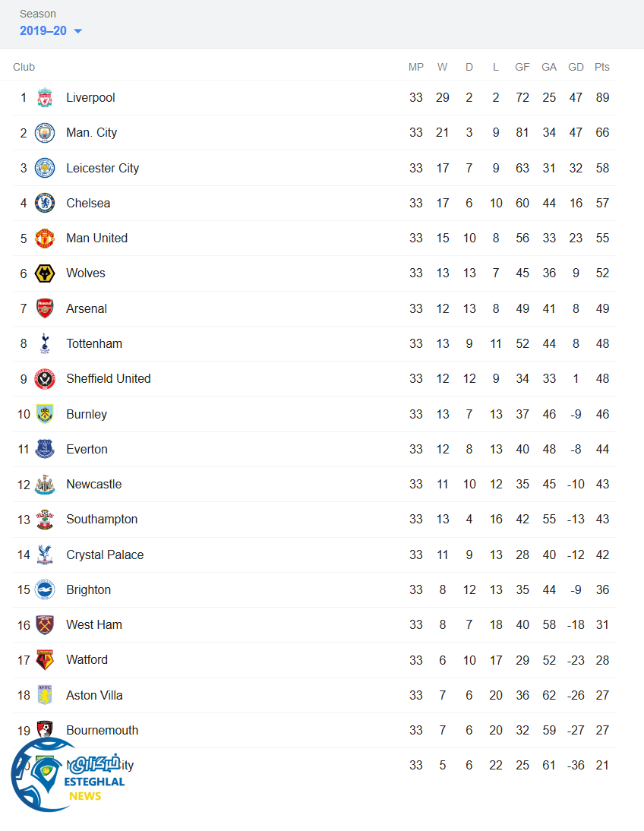Screen dimensions: 644x831
Task: Click the Tottenham cockerel crest
Action: tap(45, 344)
